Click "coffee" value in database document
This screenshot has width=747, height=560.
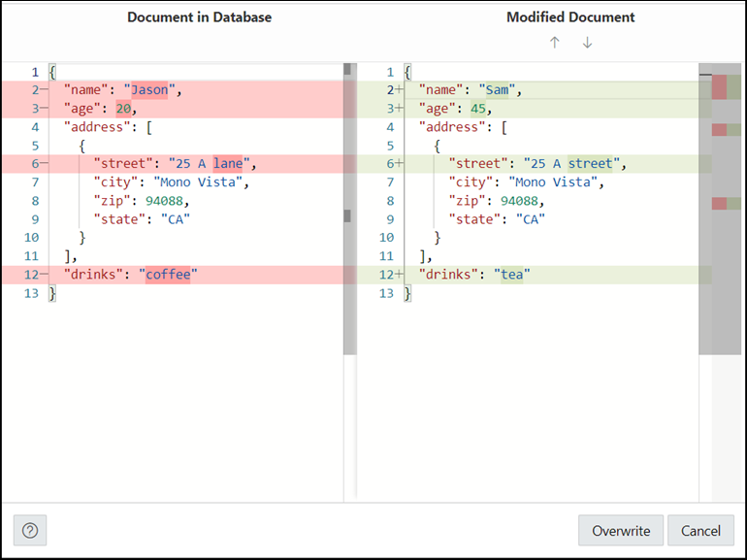tap(168, 274)
